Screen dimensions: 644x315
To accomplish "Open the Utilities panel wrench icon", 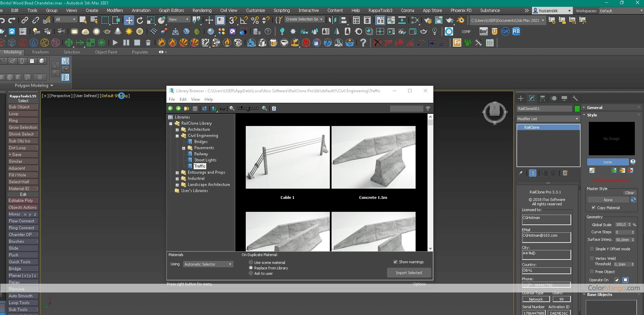I will (x=576, y=98).
